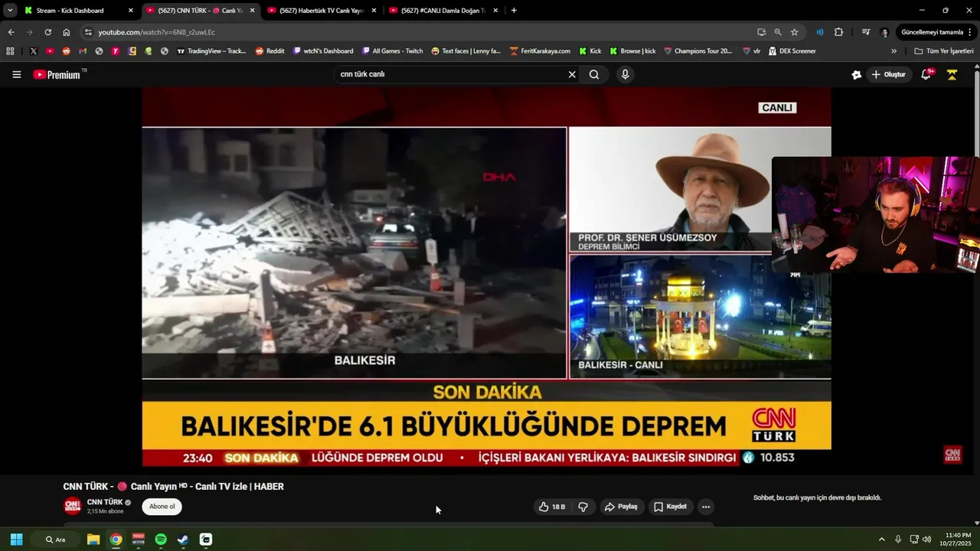Switch to Habertürk TV Canlı Yayın tab
The width and height of the screenshot is (980, 551).
tap(321, 11)
